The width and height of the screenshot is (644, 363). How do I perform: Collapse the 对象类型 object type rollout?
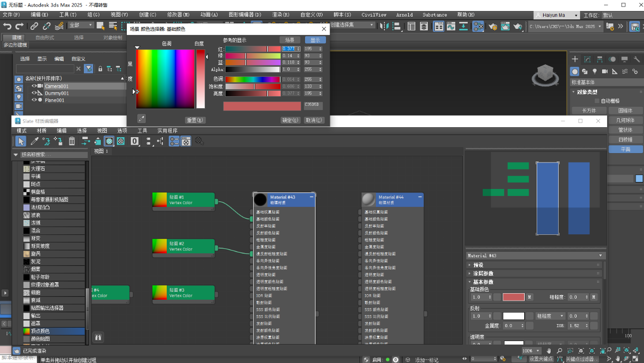click(x=606, y=92)
